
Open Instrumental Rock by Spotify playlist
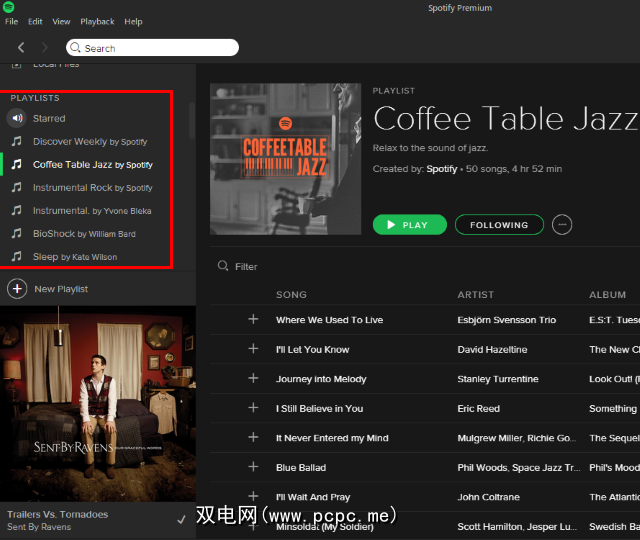pos(93,188)
